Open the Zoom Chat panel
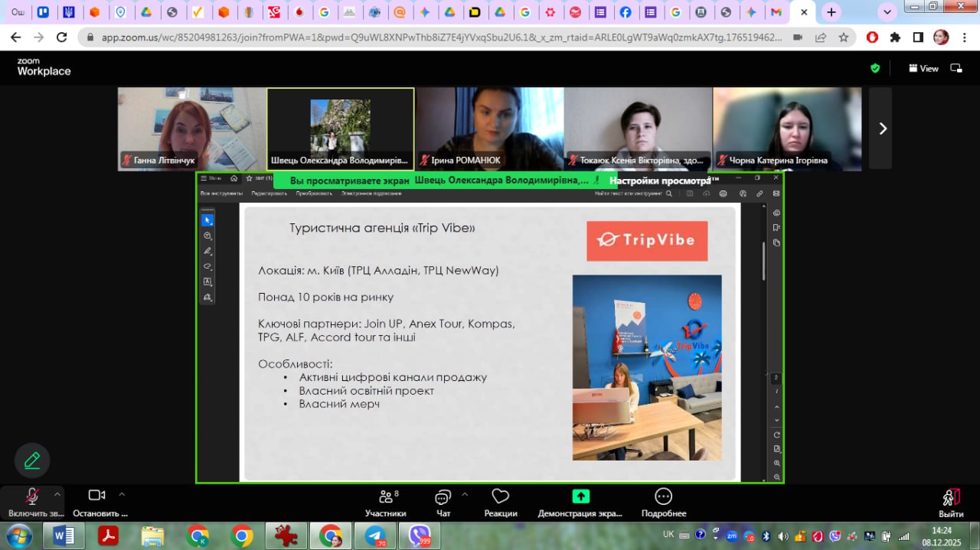This screenshot has height=550, width=980. (443, 502)
